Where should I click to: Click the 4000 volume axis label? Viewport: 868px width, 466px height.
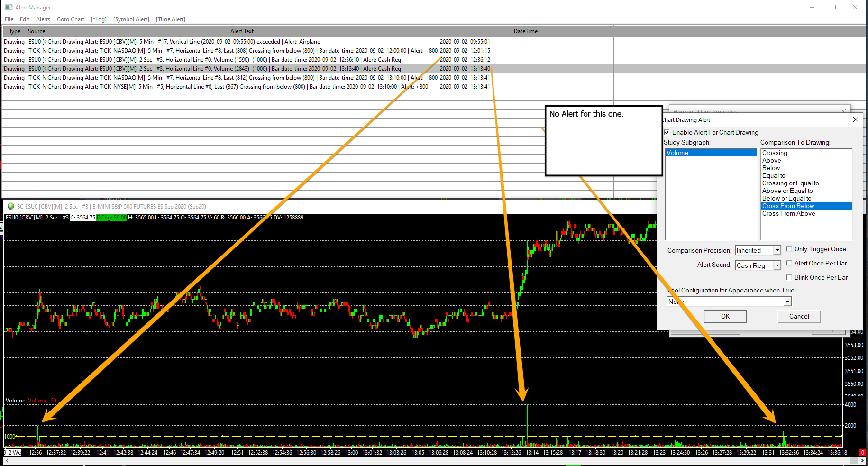(850, 405)
